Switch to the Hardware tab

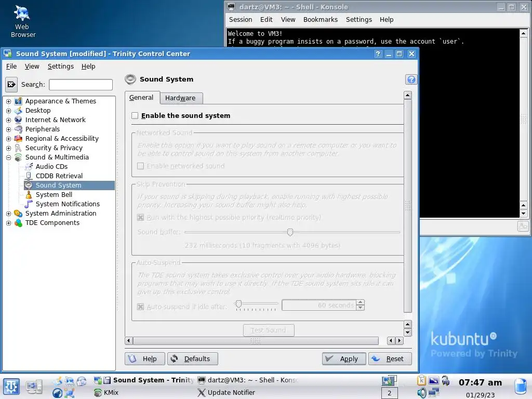pyautogui.click(x=180, y=98)
